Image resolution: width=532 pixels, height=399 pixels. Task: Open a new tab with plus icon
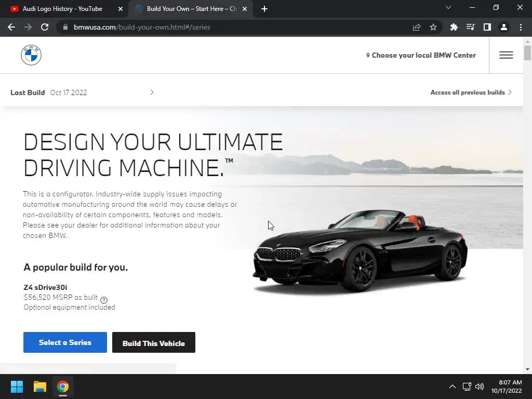[x=264, y=9]
